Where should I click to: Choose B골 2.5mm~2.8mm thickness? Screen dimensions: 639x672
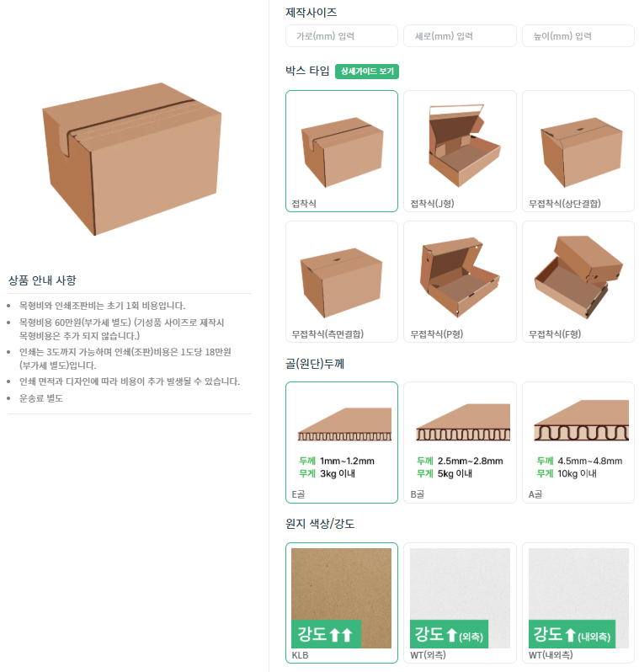pyautogui.click(x=460, y=442)
